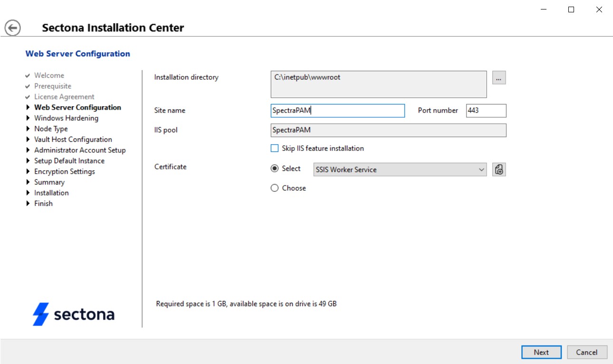Click the IIS pool field
This screenshot has width=613, height=364.
[x=388, y=130]
